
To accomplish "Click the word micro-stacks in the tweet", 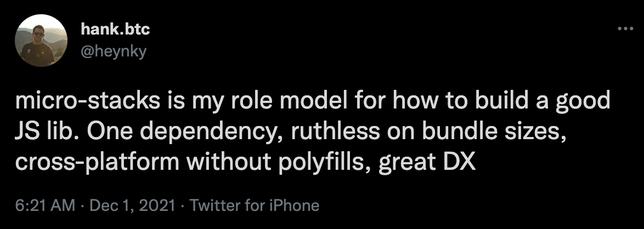I will 88,101.
